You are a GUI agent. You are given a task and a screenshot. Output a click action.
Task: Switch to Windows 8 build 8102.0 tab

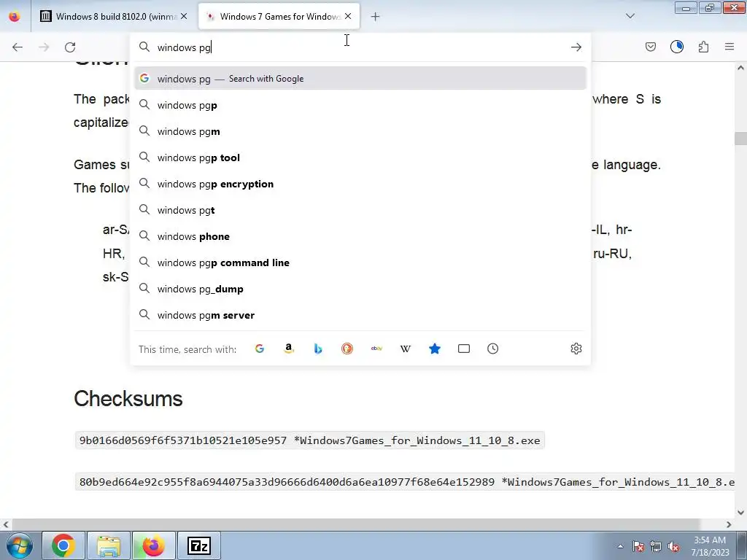[x=115, y=16]
